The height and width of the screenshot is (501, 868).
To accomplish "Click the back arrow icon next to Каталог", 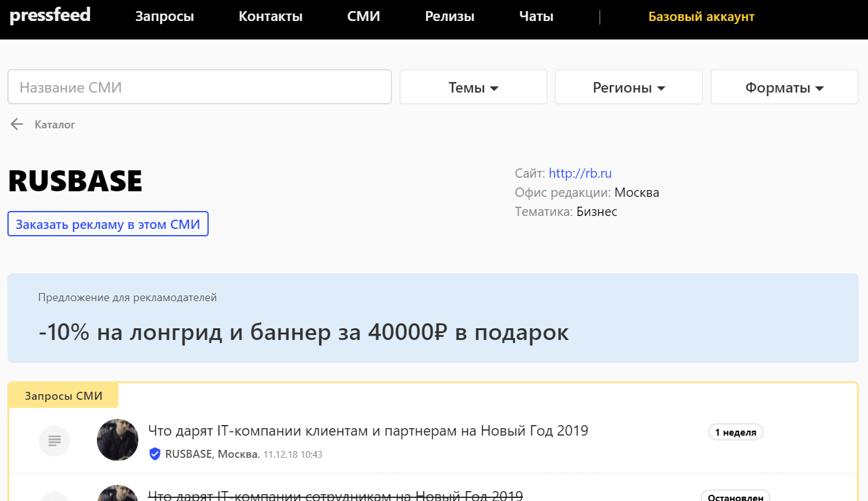I will 17,125.
